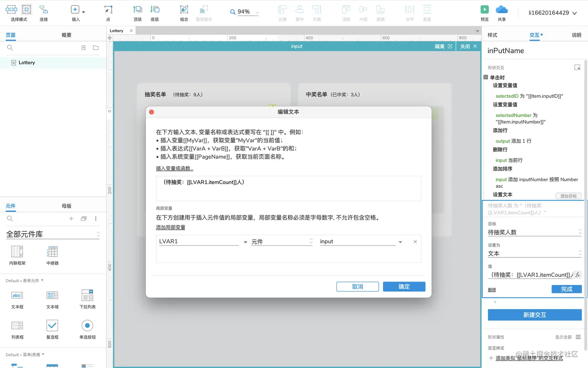Toggle 隔离 isolate view
This screenshot has height=368, width=588.
(443, 46)
